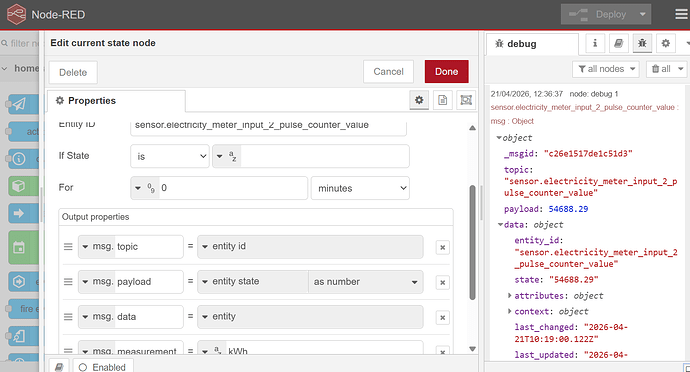The image size is (690, 372).
Task: Edit the msg.data property name
Action: [149, 317]
